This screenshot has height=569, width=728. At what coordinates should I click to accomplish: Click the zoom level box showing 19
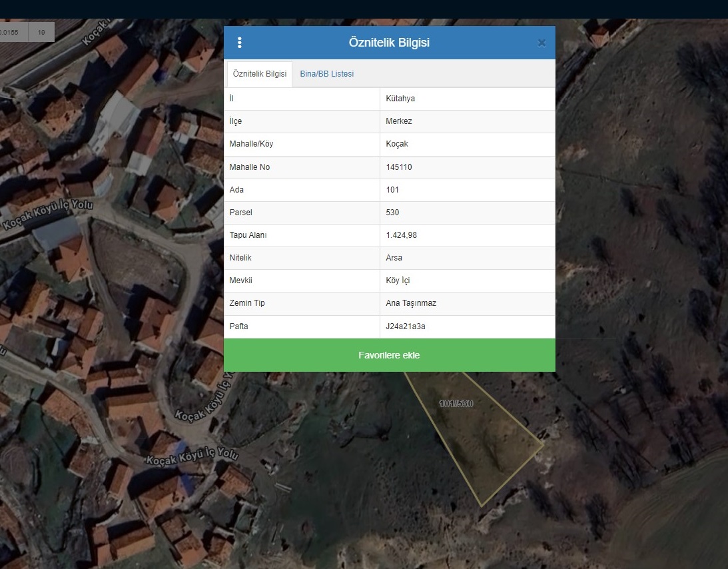41,32
